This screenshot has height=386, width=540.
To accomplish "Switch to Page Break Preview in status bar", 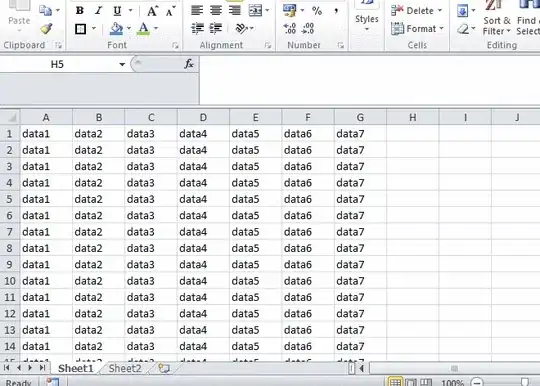I will (426, 382).
